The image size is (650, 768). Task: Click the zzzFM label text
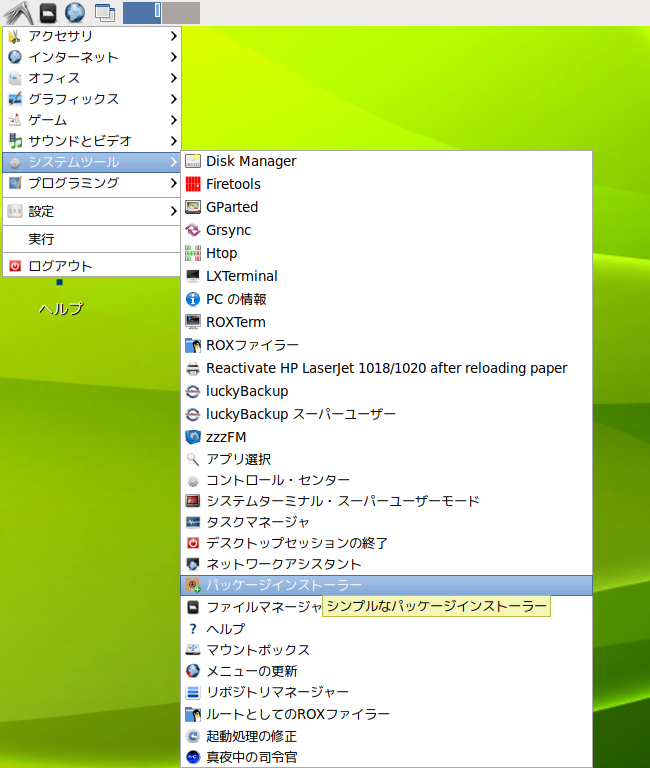coord(226,436)
